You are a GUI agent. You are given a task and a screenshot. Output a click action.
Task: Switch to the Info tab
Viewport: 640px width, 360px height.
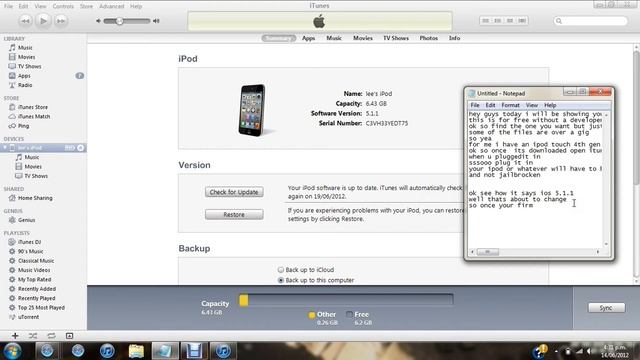tap(454, 38)
